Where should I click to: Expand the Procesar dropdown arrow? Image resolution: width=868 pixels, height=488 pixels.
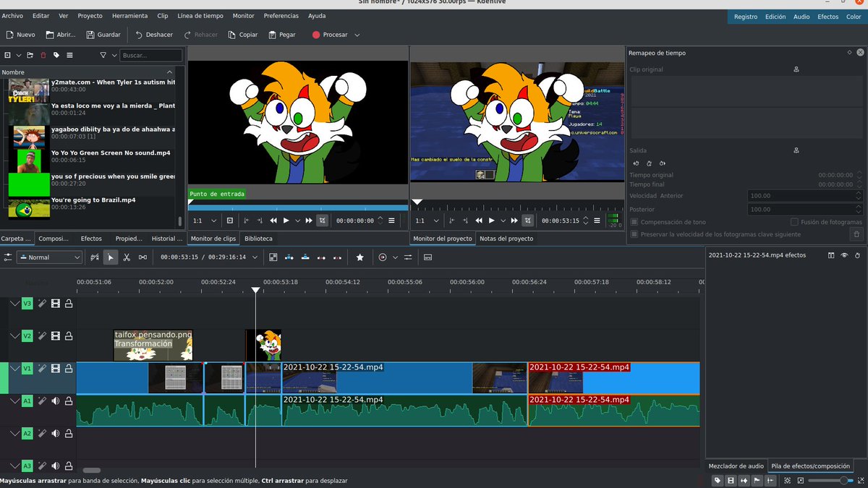[x=357, y=35]
